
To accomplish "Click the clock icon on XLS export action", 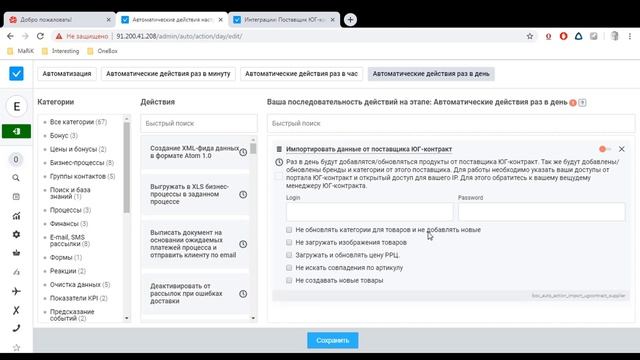I will pyautogui.click(x=243, y=195).
